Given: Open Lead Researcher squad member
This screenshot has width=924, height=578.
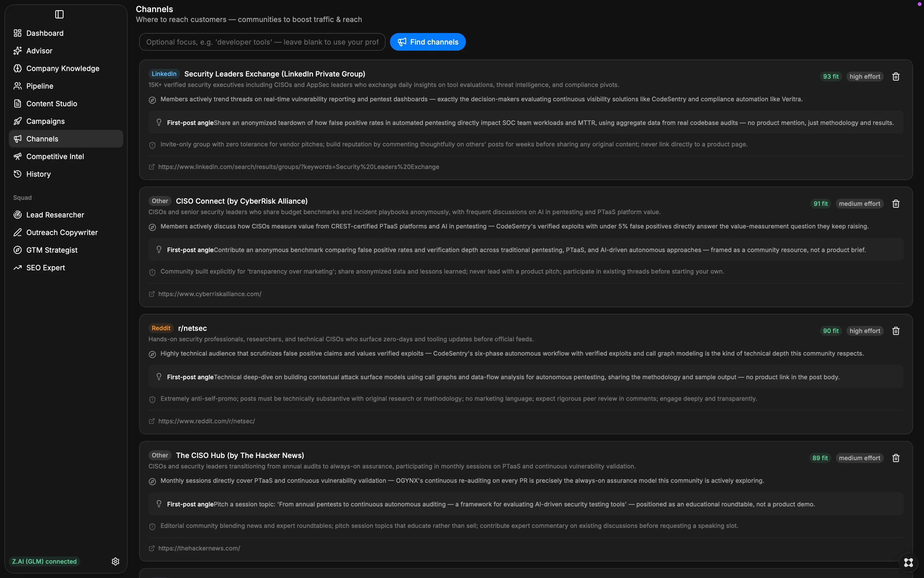Looking at the screenshot, I should 66,215.
